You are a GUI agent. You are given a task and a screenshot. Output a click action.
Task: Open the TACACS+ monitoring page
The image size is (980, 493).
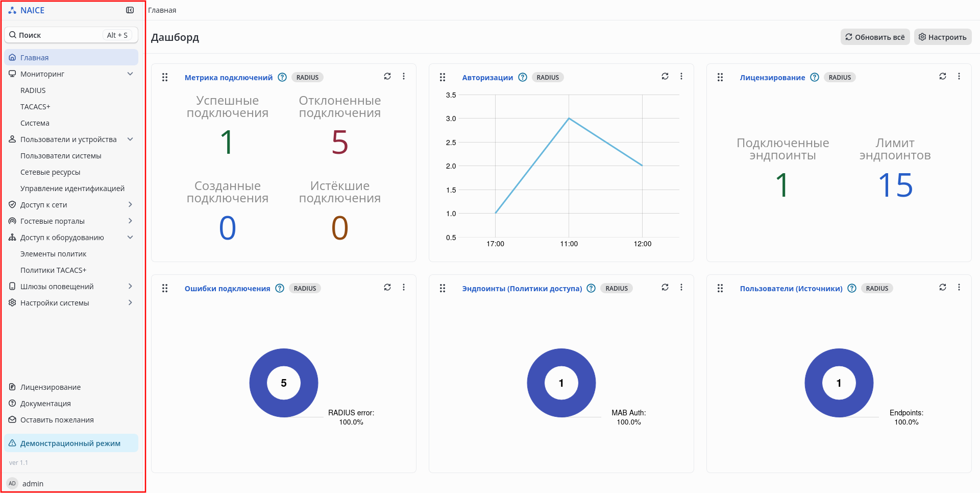click(x=35, y=106)
